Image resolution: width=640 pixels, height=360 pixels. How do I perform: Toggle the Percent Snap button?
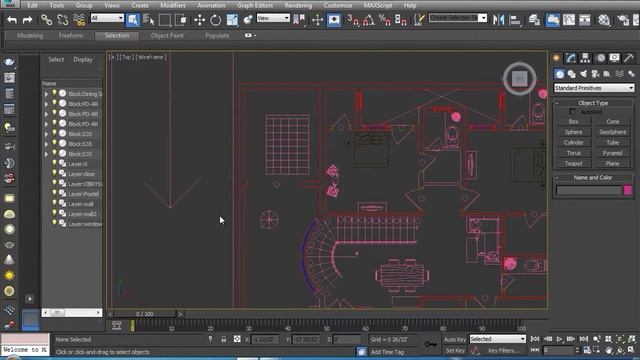[x=384, y=20]
